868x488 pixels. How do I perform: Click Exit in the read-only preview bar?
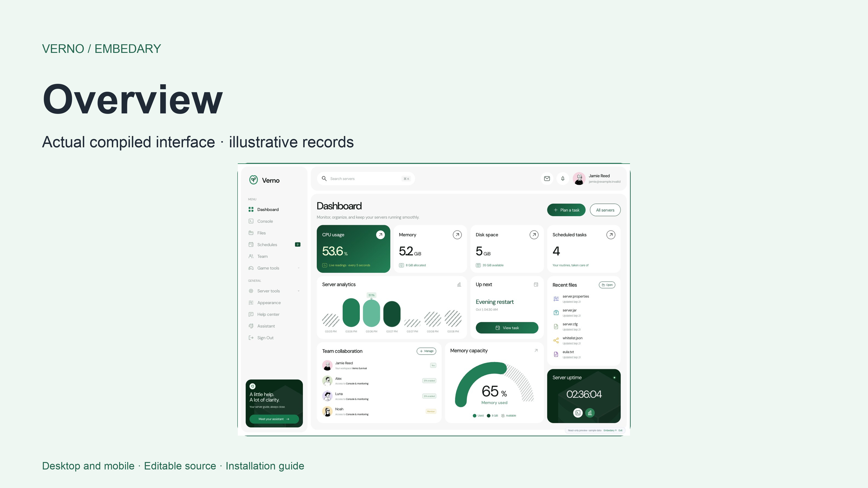coord(620,430)
